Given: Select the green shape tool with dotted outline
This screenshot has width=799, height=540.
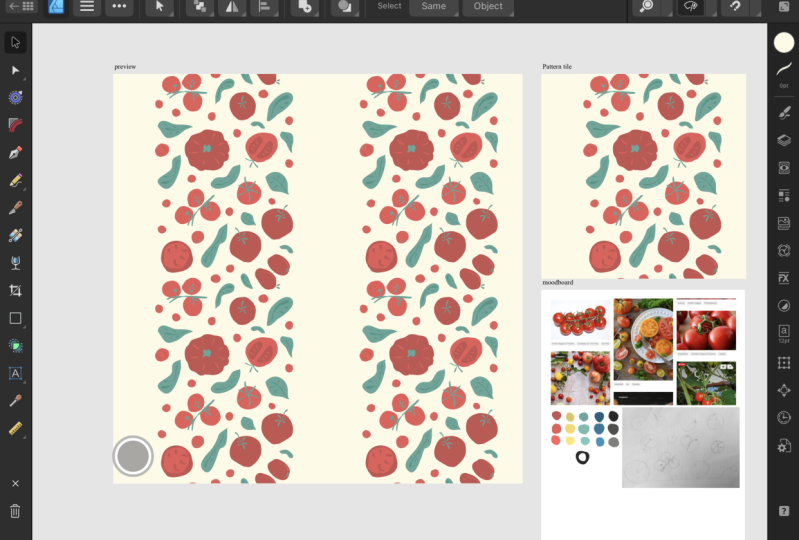Looking at the screenshot, I should (x=15, y=346).
